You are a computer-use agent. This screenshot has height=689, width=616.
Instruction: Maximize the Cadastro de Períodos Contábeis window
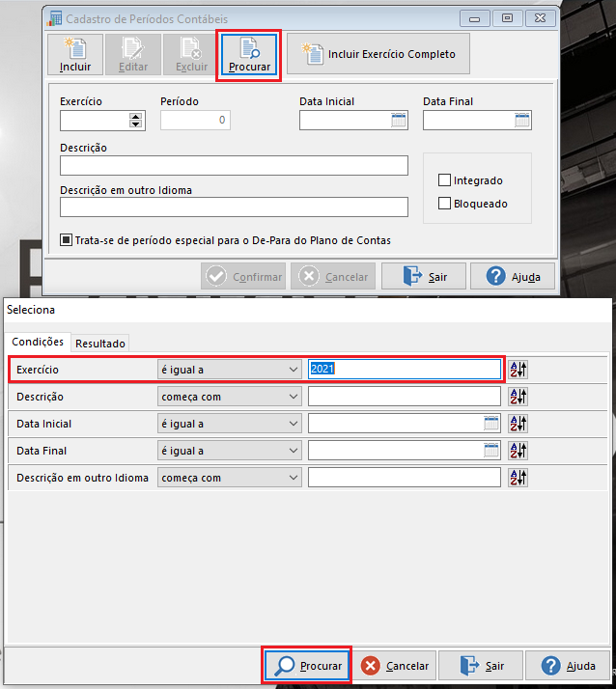point(508,18)
